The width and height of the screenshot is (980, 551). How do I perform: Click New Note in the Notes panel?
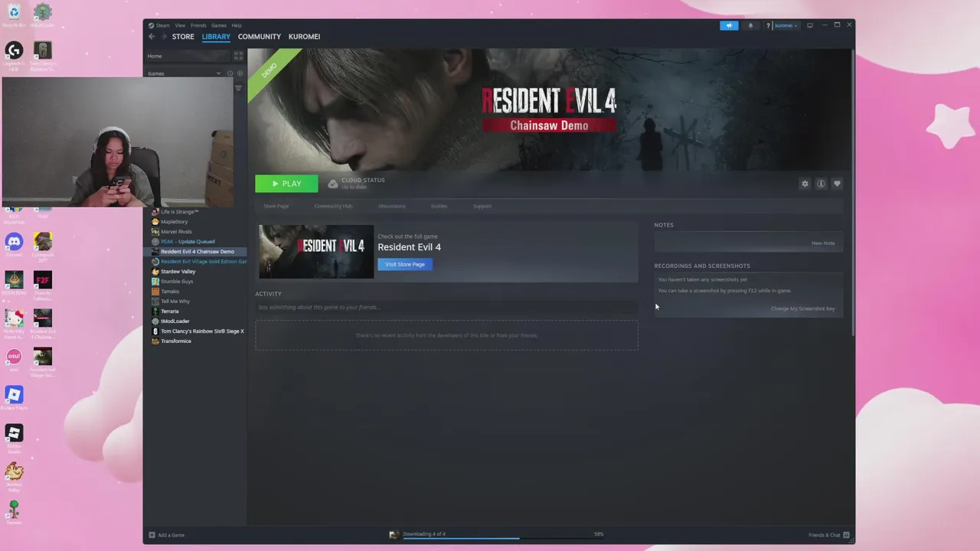(823, 243)
